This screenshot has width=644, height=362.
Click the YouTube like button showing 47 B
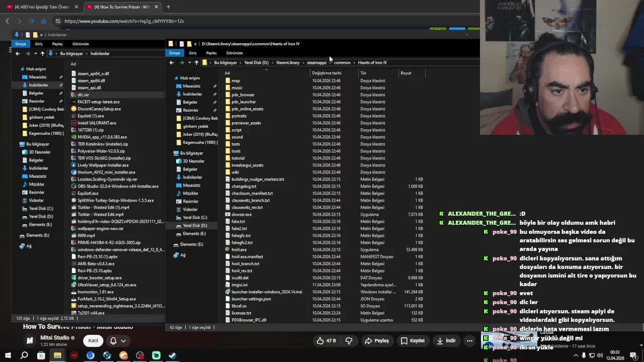coord(326,340)
